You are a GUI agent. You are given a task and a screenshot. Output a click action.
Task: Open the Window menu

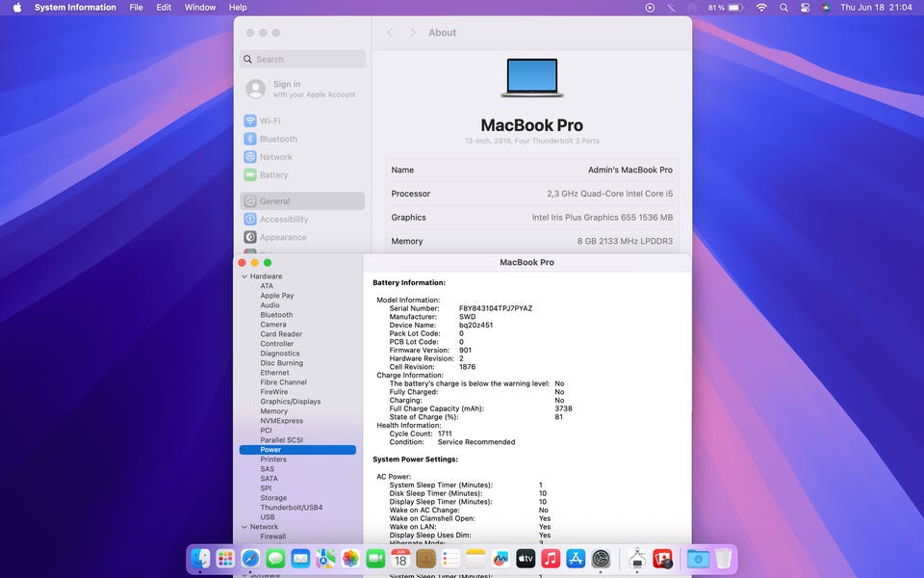tap(200, 8)
